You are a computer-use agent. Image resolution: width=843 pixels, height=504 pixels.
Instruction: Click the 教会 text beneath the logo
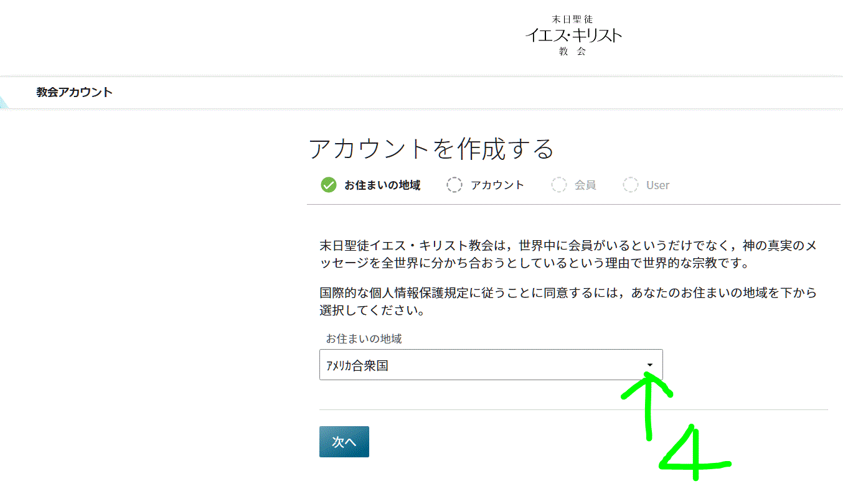[x=572, y=52]
